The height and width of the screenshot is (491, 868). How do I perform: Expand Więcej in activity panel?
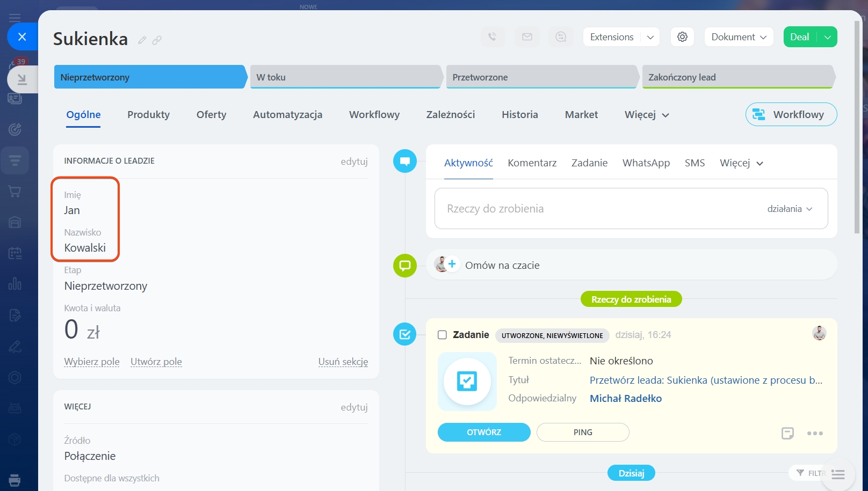(741, 163)
